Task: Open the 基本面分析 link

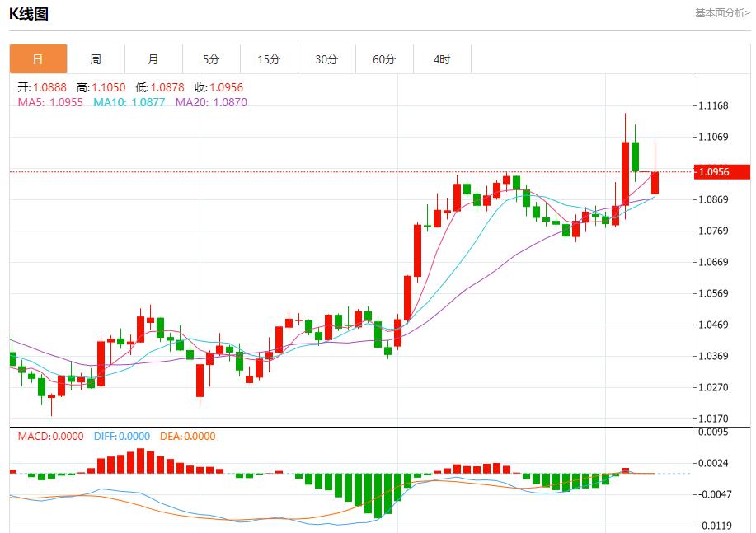Action: (722, 12)
